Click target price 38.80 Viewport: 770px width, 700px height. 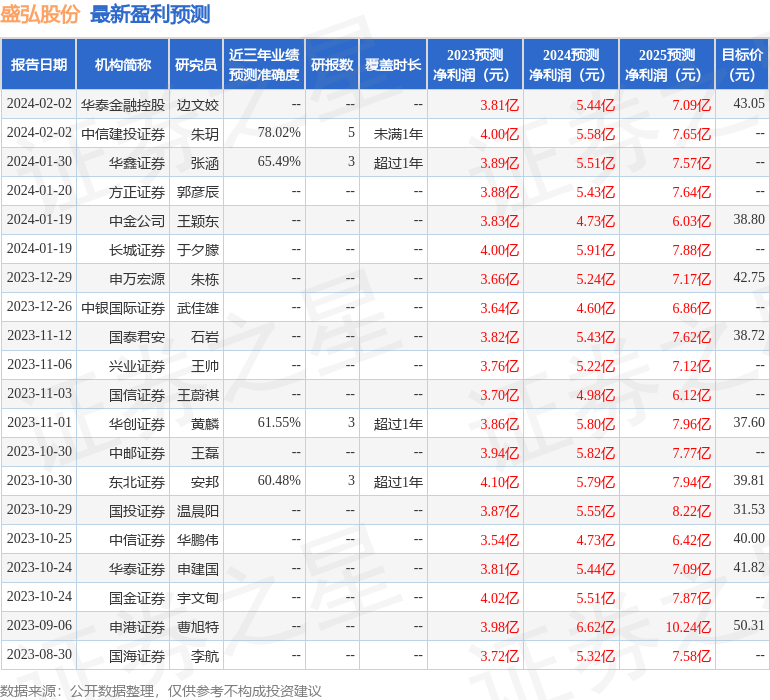pyautogui.click(x=749, y=219)
